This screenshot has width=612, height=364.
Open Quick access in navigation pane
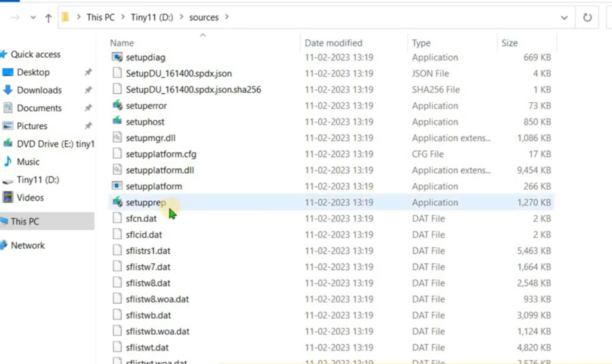tap(36, 54)
